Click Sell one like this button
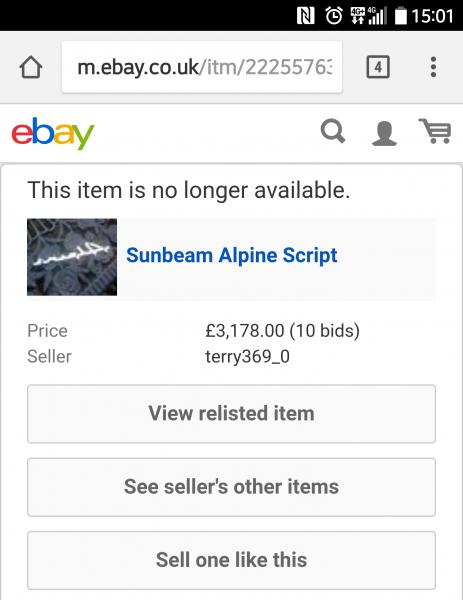Screen dimensions: 463x600 pos(232,560)
